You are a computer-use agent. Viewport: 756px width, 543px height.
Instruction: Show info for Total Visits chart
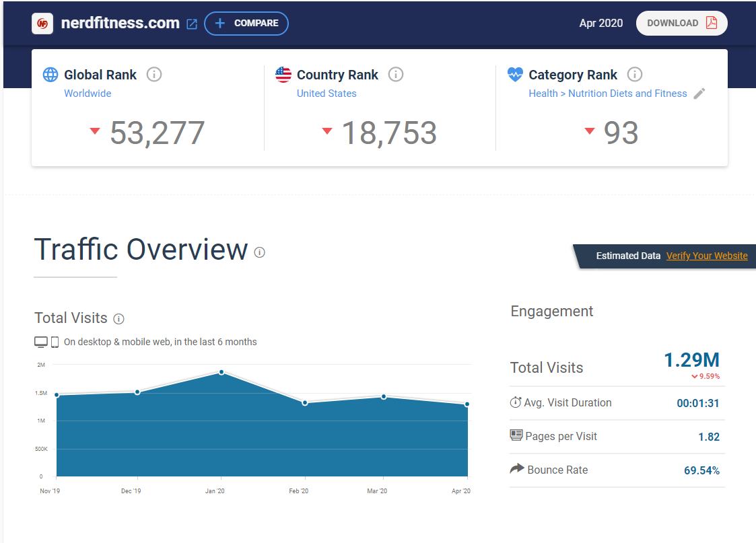click(118, 319)
